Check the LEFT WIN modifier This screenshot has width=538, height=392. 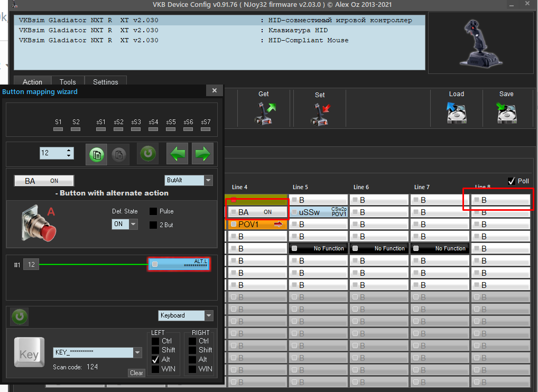click(x=155, y=369)
